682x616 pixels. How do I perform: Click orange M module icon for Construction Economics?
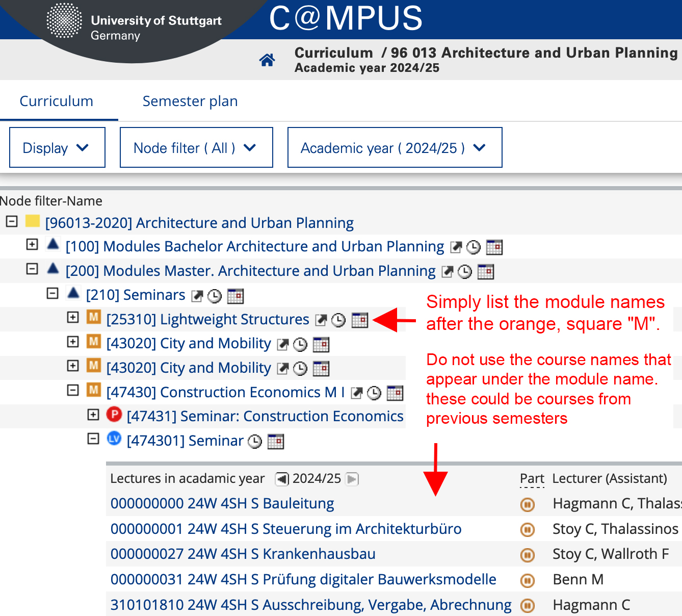coord(94,390)
